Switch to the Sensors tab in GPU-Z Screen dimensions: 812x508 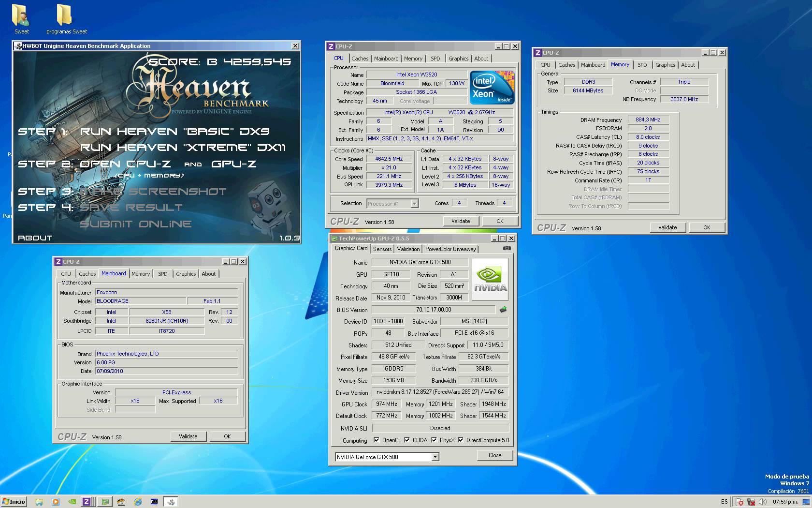(382, 249)
